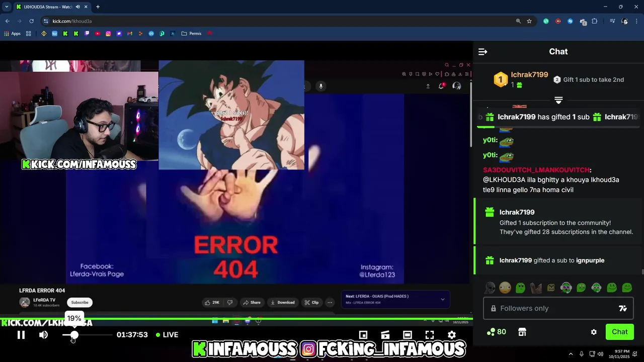Open Chrome zoom magnifier icon
This screenshot has height=362, width=644.
point(518,21)
